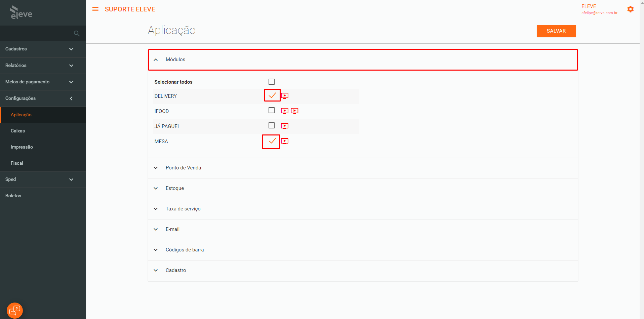Click the IFOOD module label
644x319 pixels.
point(162,111)
